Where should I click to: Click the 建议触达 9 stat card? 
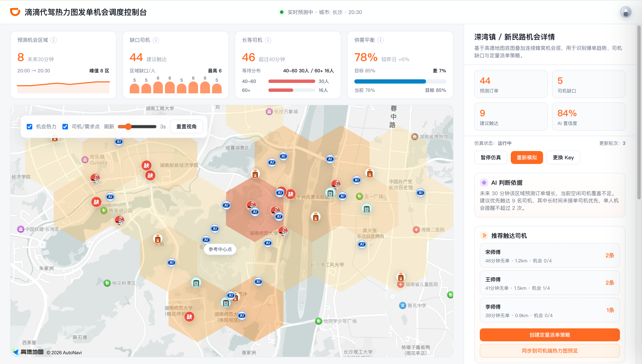tap(511, 116)
